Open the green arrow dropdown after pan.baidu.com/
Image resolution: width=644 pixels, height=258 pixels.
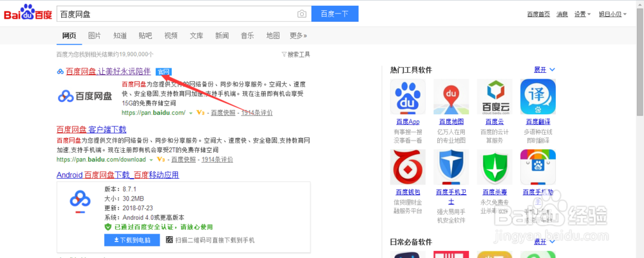(x=191, y=113)
